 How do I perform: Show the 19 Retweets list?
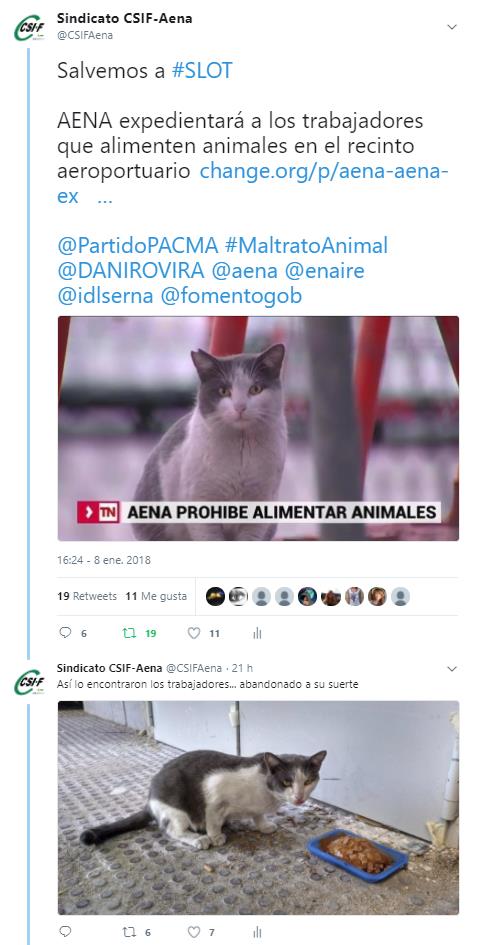pos(87,596)
